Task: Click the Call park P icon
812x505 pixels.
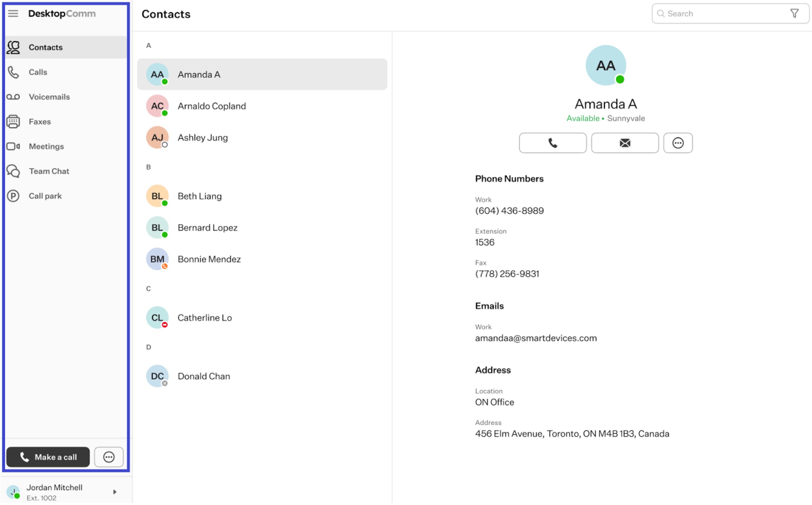Action: pos(13,196)
